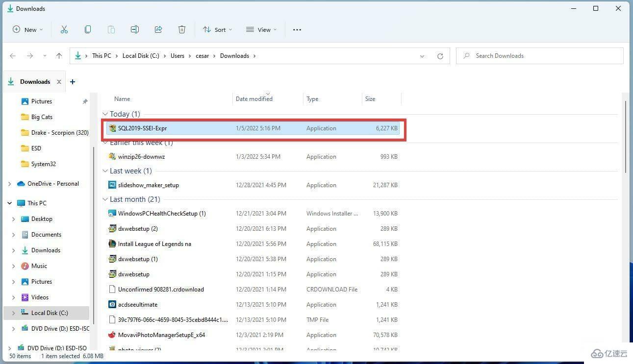The image size is (633, 364).
Task: Collapse the Today group
Action: click(x=105, y=114)
